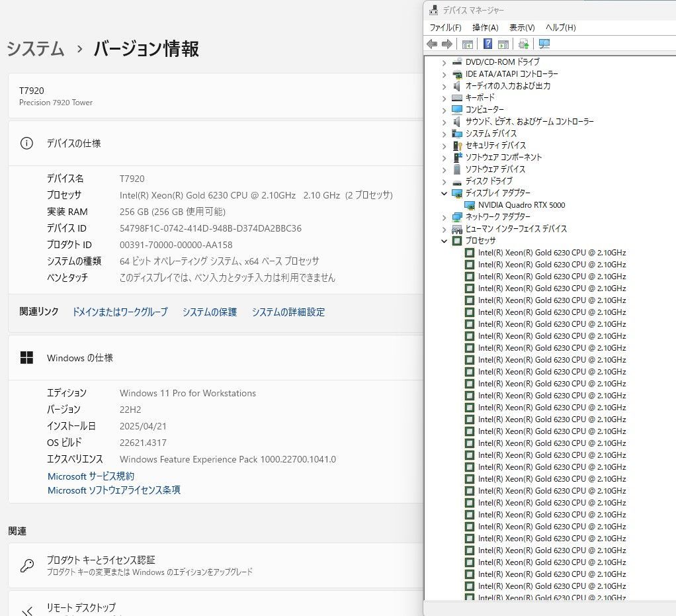The width and height of the screenshot is (676, 616).
Task: Open the ヘルプ(H) menu
Action: 560,28
